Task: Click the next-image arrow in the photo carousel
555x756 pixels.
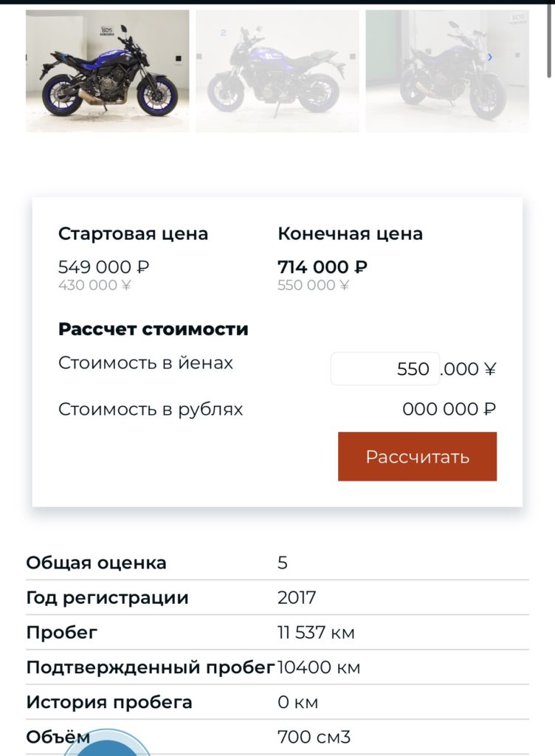Action: point(490,57)
